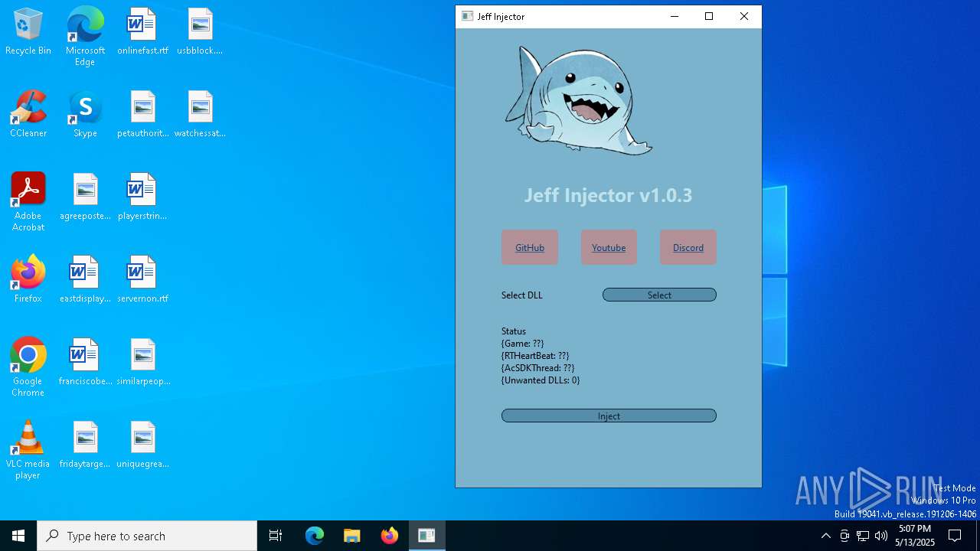The height and width of the screenshot is (551, 980).
Task: Select the uniquegrea file icon
Action: point(142,445)
